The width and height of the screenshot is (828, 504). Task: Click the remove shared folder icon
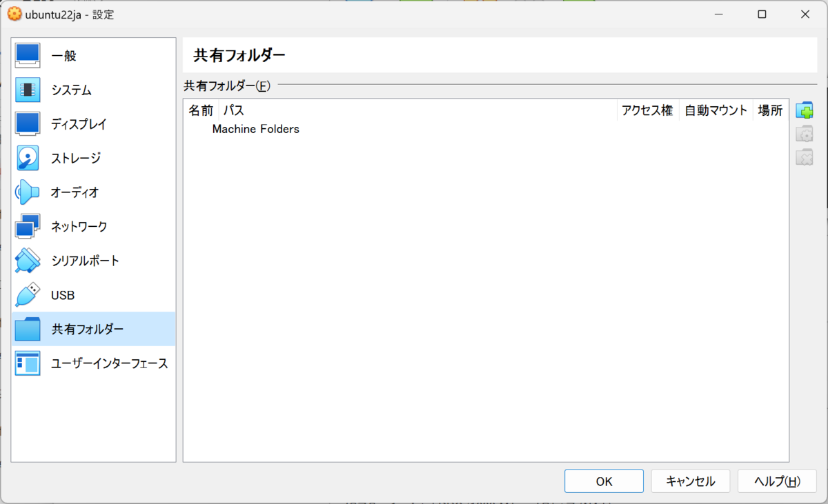coord(805,157)
